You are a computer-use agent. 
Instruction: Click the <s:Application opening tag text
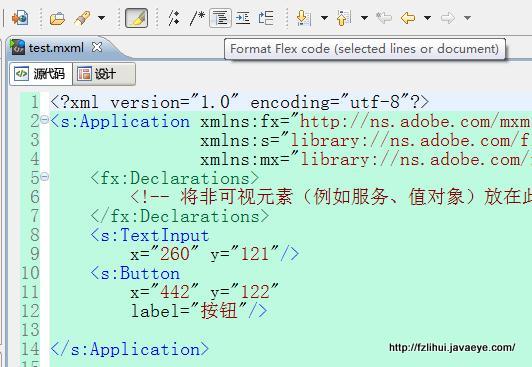coord(120,121)
